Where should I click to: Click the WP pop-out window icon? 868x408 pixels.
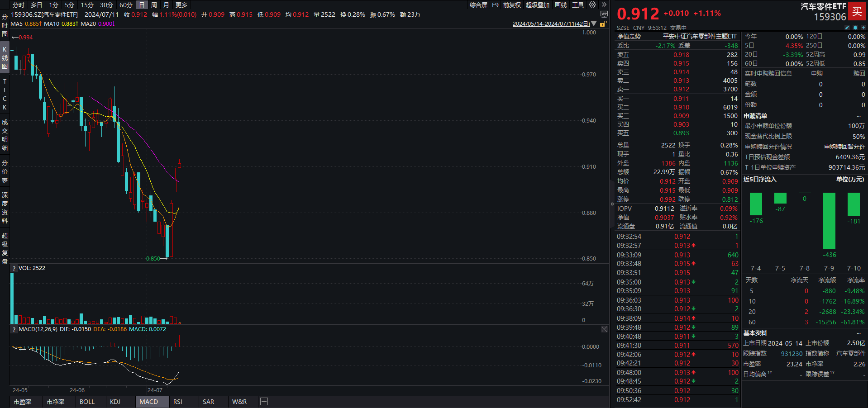click(604, 14)
